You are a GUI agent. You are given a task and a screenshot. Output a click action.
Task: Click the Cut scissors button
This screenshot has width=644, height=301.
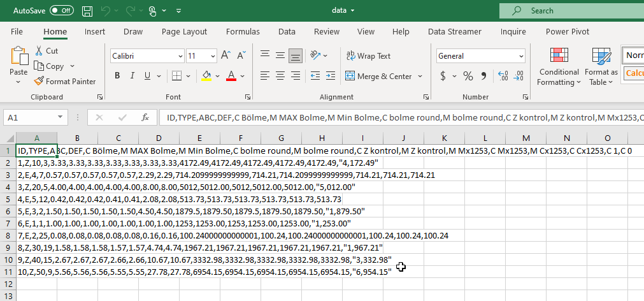46,51
